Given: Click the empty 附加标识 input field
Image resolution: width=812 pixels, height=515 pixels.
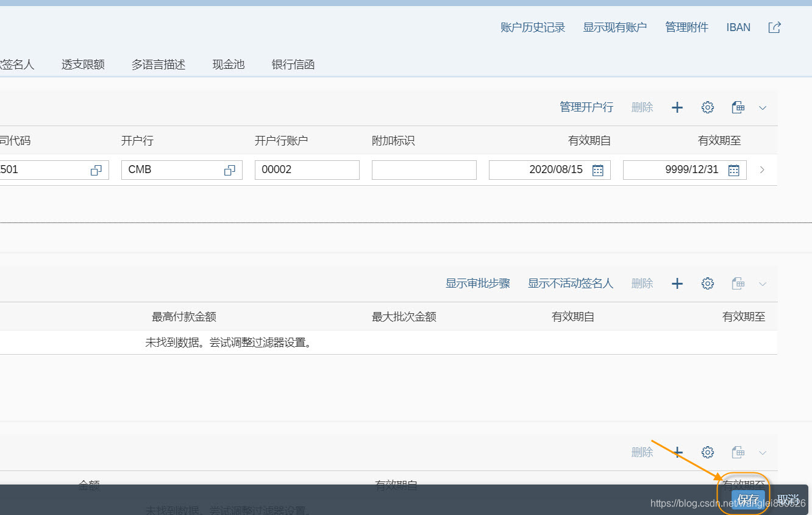Looking at the screenshot, I should 424,170.
